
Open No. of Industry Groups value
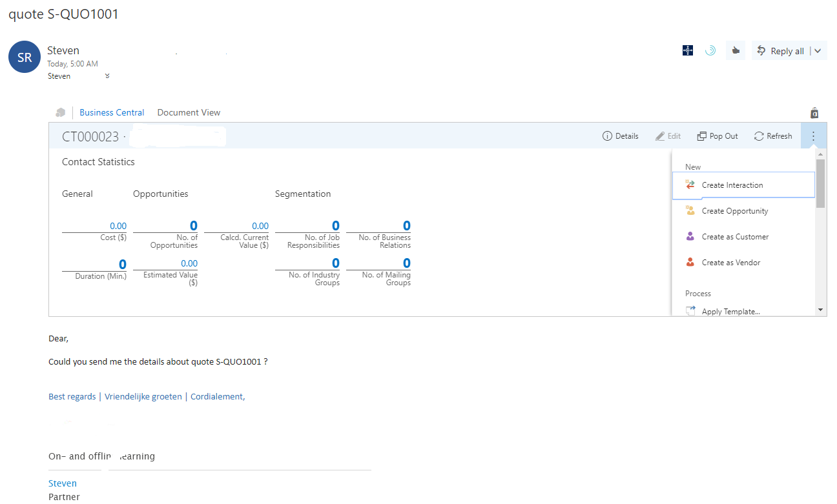pyautogui.click(x=336, y=263)
